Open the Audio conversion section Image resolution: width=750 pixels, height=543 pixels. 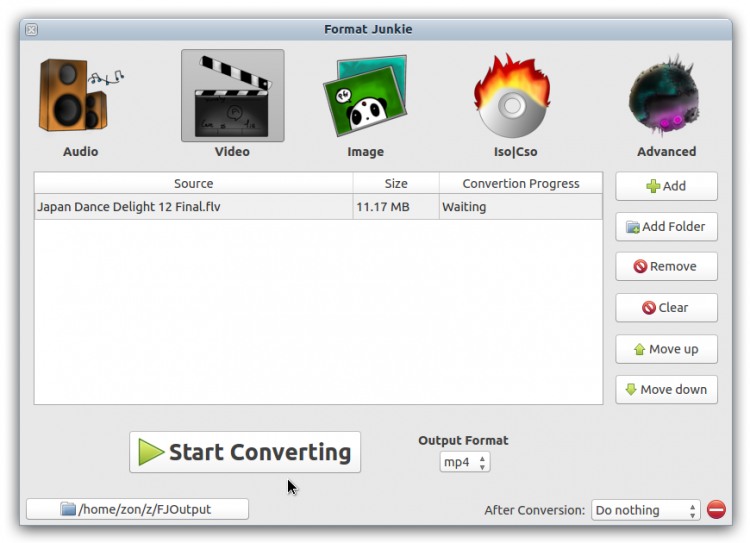(x=80, y=95)
